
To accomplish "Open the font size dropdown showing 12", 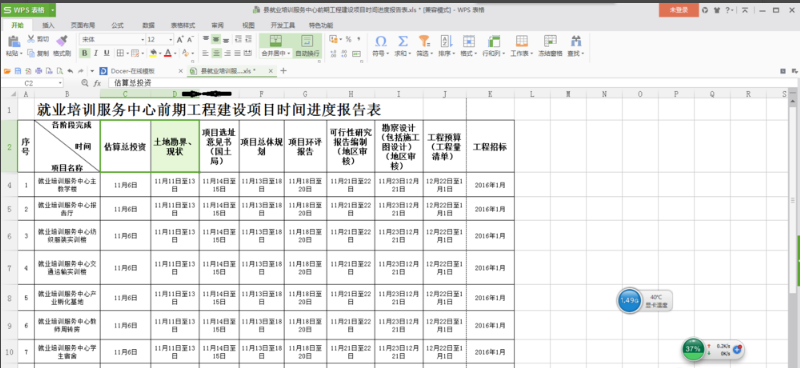I will pos(170,39).
